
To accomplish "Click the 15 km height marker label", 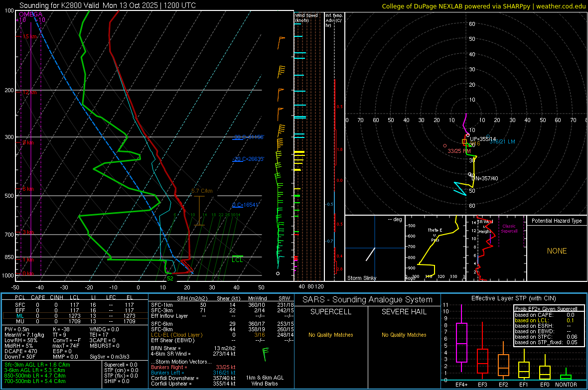I will [30, 36].
